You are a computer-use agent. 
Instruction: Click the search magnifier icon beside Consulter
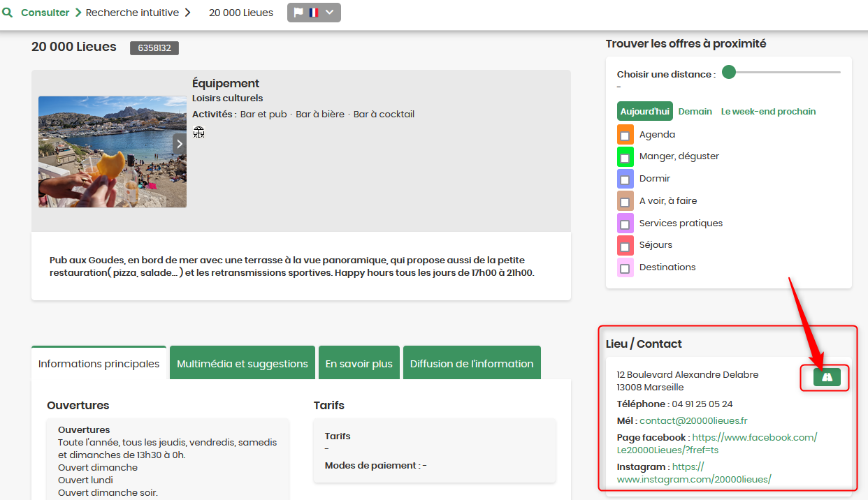pyautogui.click(x=8, y=13)
